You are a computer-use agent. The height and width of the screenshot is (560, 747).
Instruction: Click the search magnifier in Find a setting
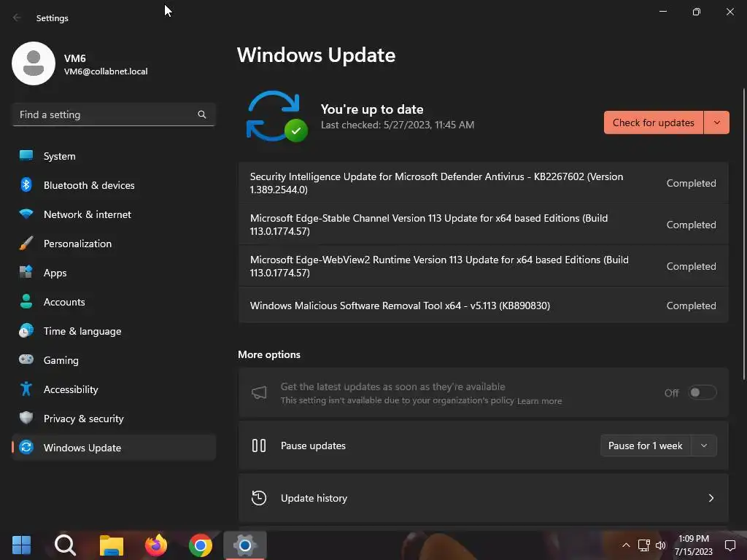[x=202, y=114]
